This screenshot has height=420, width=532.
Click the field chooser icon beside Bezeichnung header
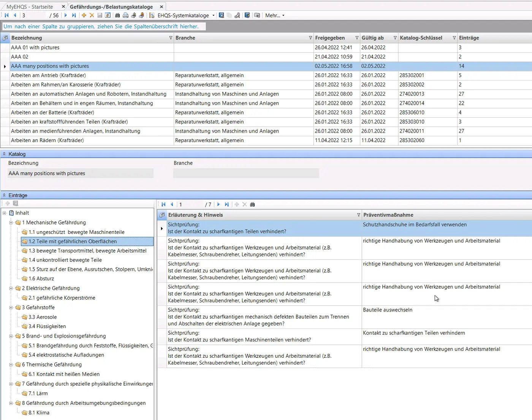pos(5,38)
